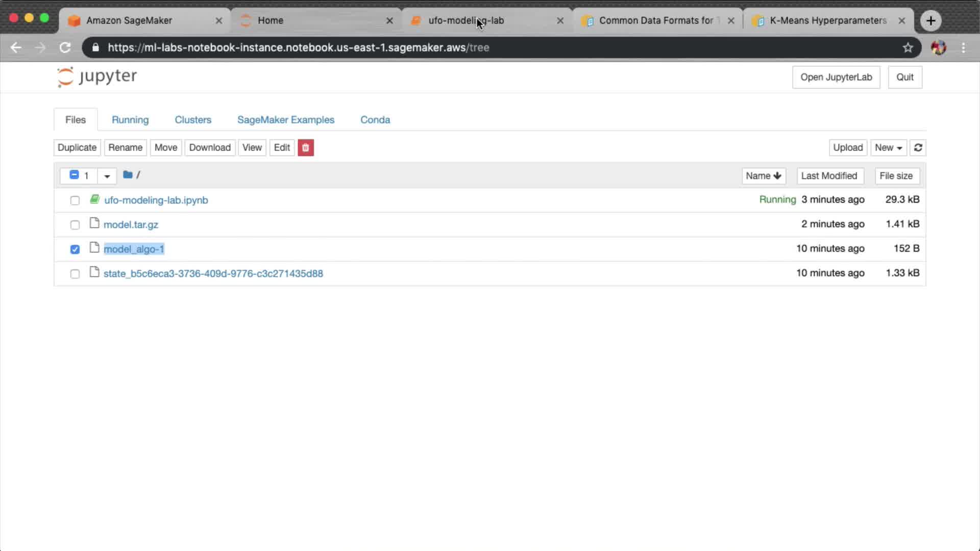
Task: Click the Jupyter logo
Action: coord(97,77)
